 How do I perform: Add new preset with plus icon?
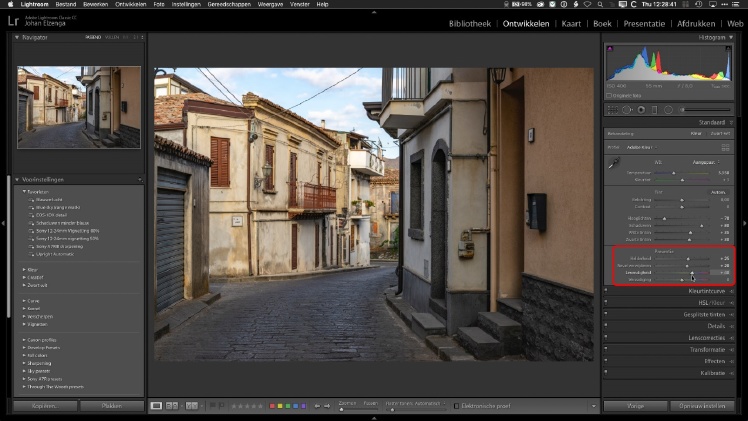[140, 180]
